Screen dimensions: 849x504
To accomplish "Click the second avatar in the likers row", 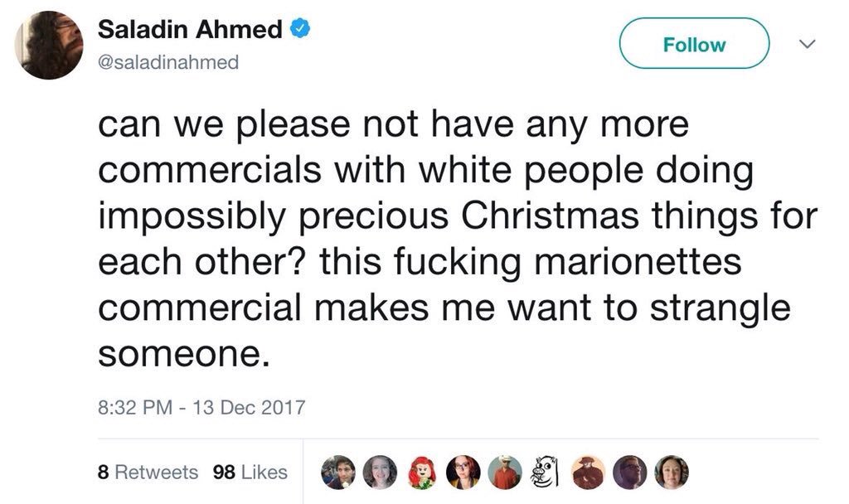I will tap(379, 472).
